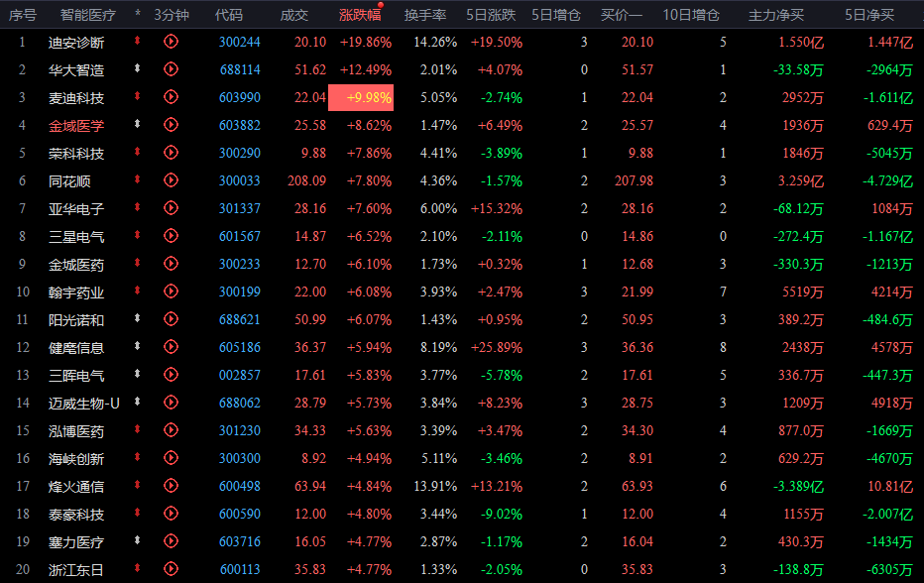This screenshot has width=924, height=583.
Task: Click the 买价一 column header
Action: [x=621, y=15]
